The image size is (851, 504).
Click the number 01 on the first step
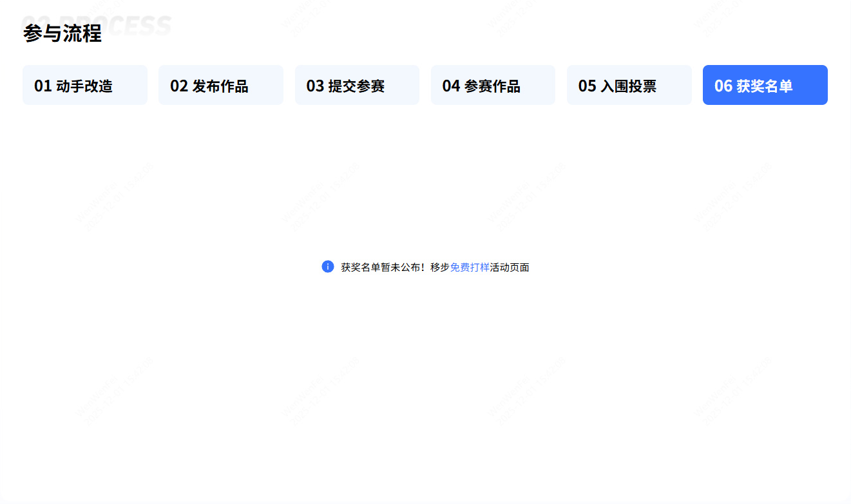(43, 86)
